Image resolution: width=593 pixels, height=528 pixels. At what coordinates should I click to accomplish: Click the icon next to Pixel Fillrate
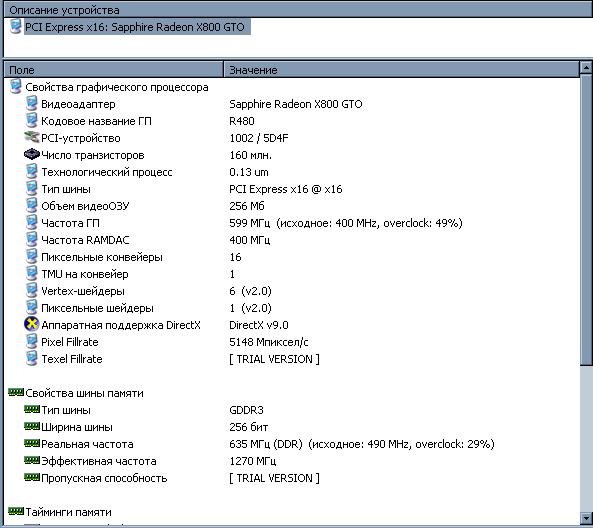[x=31, y=342]
